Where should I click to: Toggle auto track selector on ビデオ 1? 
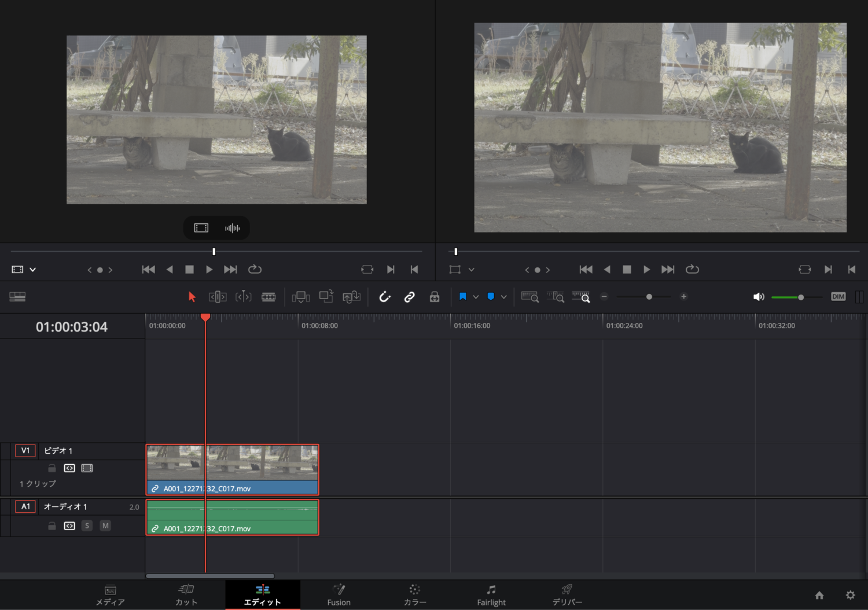(69, 468)
